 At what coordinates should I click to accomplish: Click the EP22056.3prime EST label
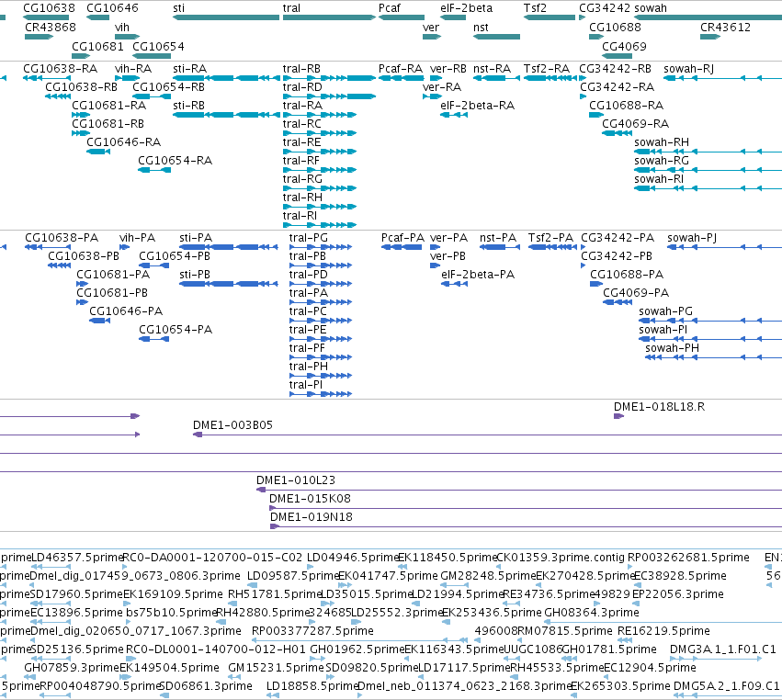678,594
